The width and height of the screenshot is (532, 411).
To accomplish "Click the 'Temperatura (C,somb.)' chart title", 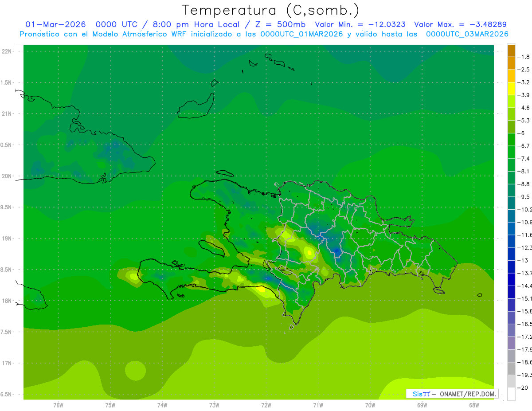I will [270, 10].
